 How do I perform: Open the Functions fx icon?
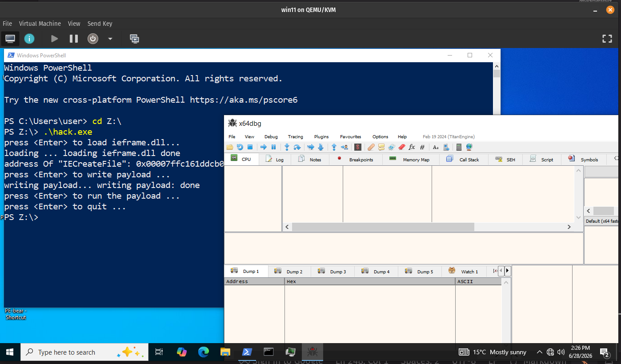pos(412,147)
